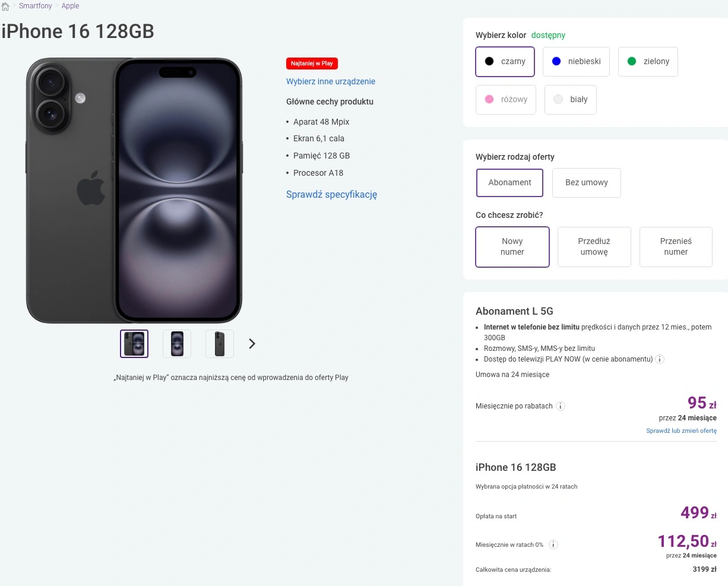Open info icon next to PLAY NOW access

tap(660, 359)
